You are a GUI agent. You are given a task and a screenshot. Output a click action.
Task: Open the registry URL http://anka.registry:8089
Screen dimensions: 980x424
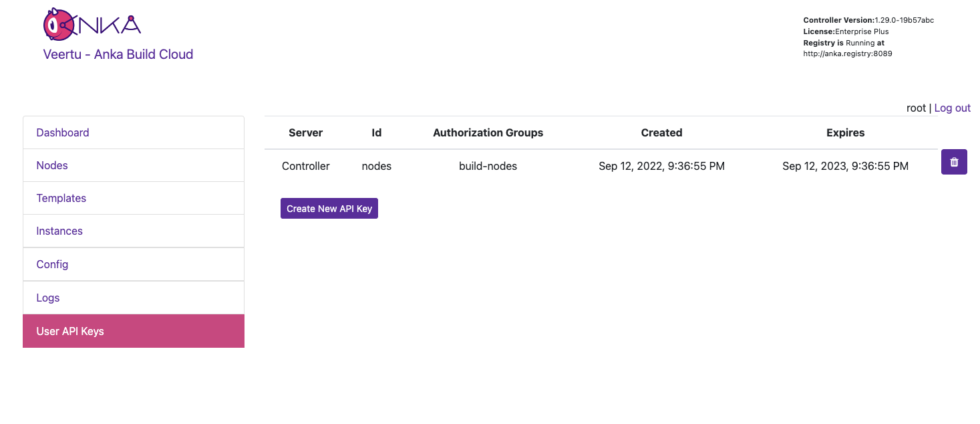click(848, 54)
